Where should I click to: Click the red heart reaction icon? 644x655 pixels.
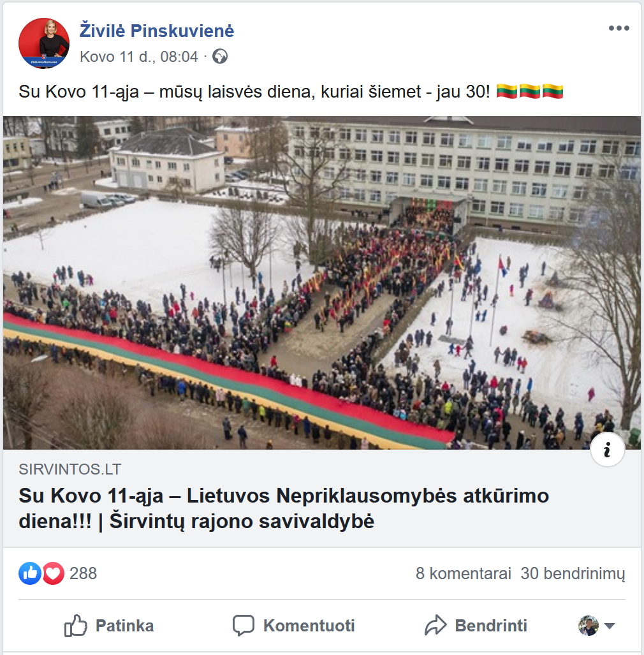[53, 573]
